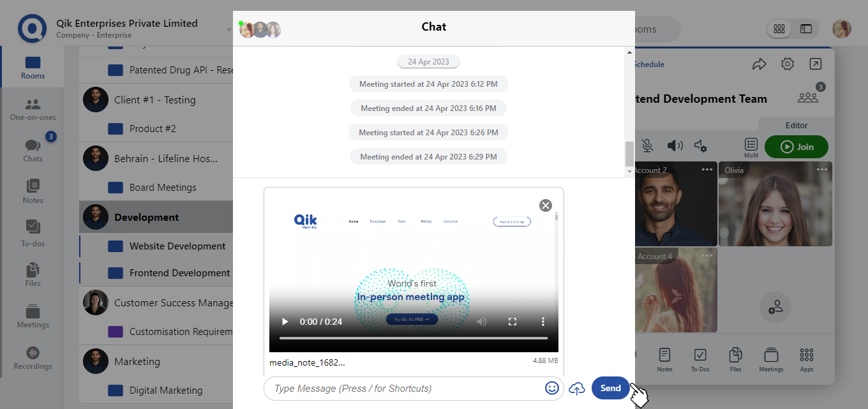The image size is (868, 409).
Task: Click the green Join button
Action: (x=796, y=147)
